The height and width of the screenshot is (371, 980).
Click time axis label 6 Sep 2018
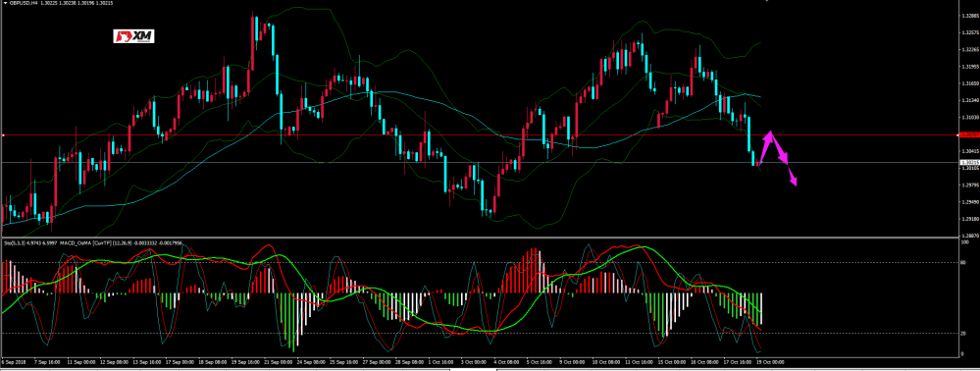[x=14, y=361]
